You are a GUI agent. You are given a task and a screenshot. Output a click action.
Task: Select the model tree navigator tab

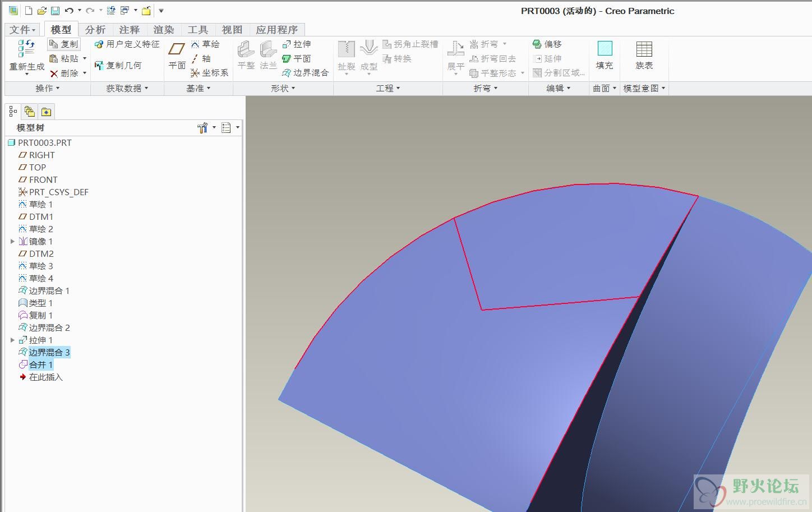tap(13, 112)
